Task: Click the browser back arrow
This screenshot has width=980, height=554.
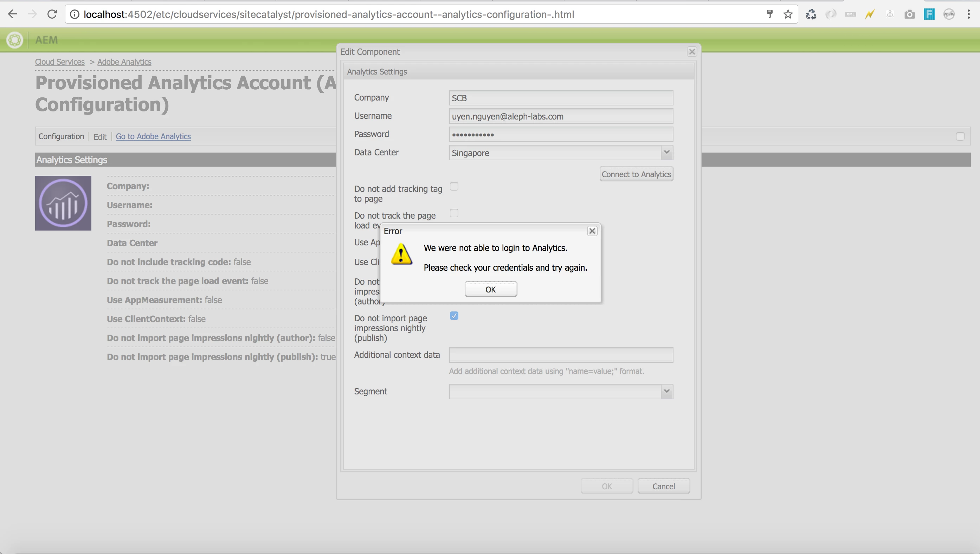Action: (x=13, y=14)
